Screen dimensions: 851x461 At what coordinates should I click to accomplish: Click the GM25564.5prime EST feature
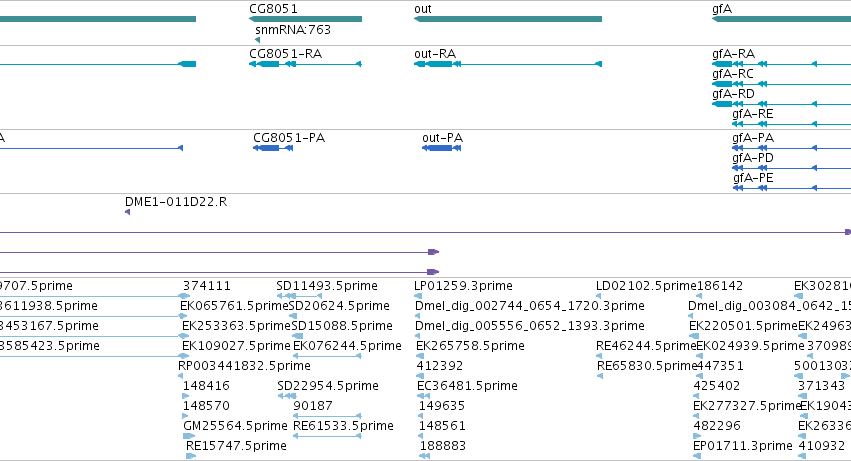(189, 436)
